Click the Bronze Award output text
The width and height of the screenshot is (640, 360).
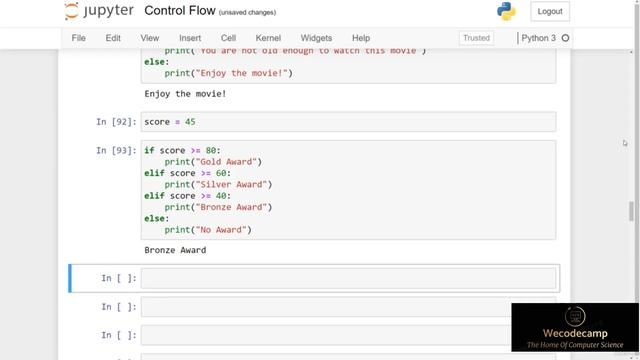175,250
